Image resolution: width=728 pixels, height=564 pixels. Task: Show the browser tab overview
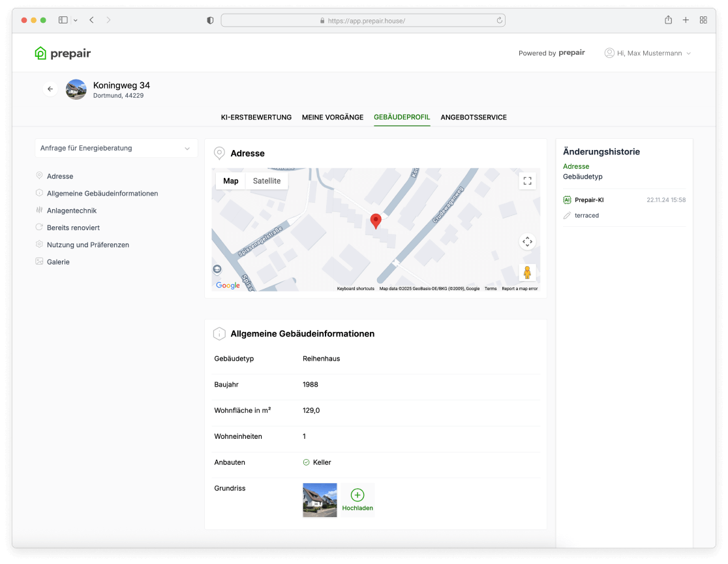pos(703,20)
